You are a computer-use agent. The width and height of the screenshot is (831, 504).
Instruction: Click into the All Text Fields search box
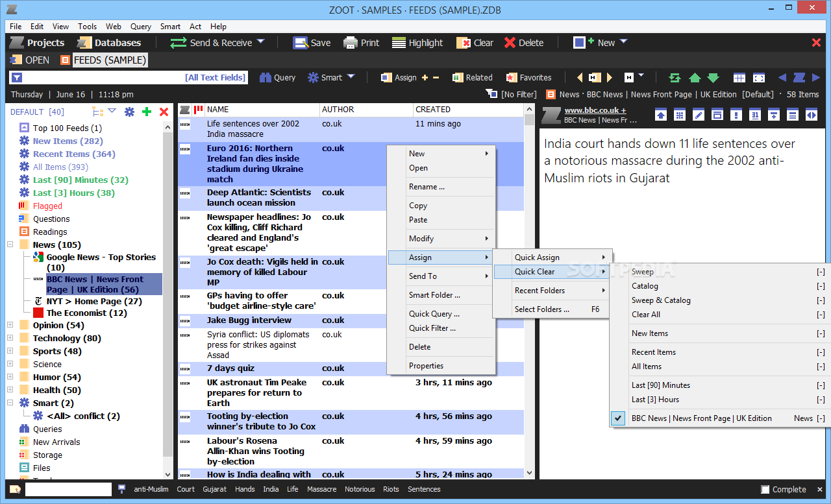point(129,78)
